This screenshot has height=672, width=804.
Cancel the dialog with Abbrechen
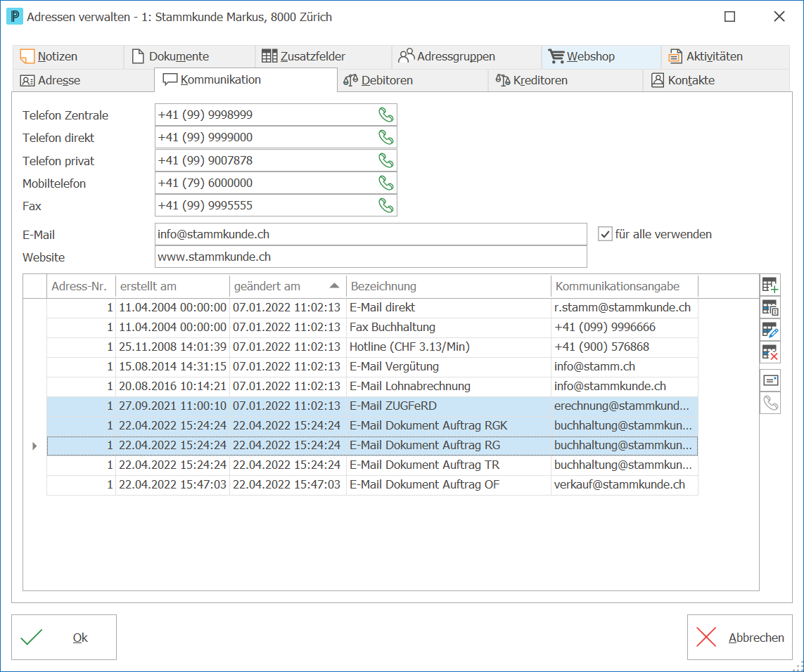[x=740, y=637]
